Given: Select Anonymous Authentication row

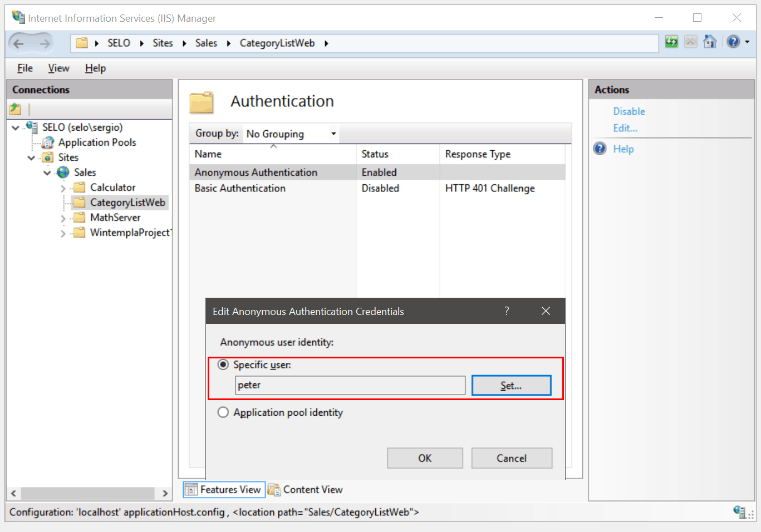Looking at the screenshot, I should click(x=377, y=173).
